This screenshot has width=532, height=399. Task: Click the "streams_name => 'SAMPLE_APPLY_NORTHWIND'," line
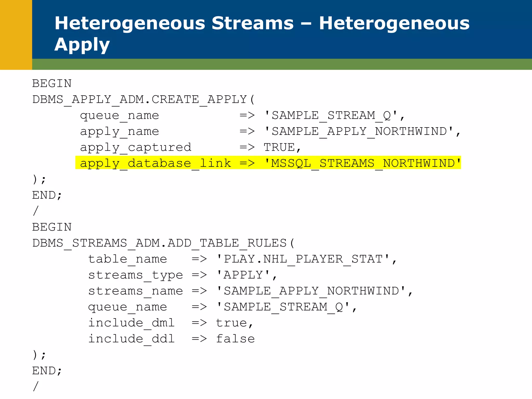click(250, 291)
